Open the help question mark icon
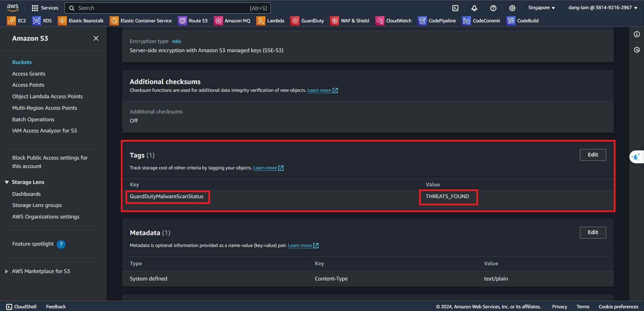The width and height of the screenshot is (644, 311). click(493, 8)
